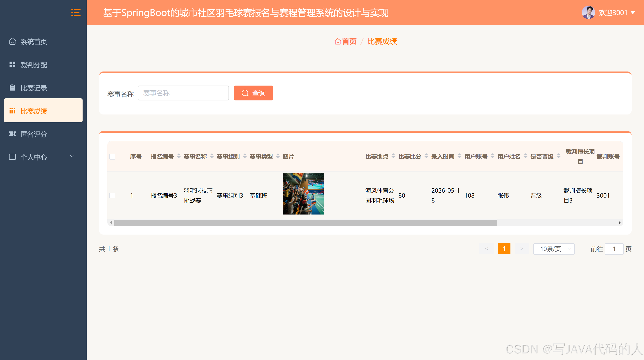Image resolution: width=644 pixels, height=360 pixels.
Task: Focus the 赛事名称 search input field
Action: click(x=183, y=93)
